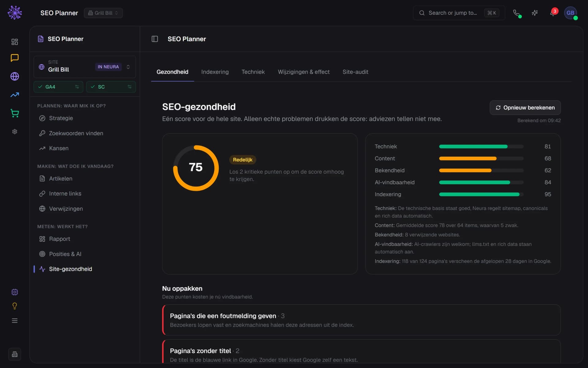Click Opnieuw berekenen button
This screenshot has height=368, width=588.
[x=525, y=108]
